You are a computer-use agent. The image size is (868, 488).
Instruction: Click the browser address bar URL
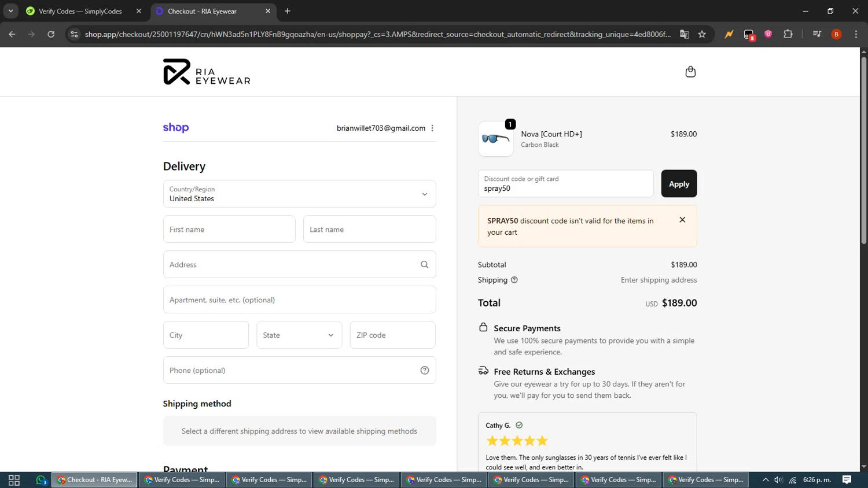point(378,34)
